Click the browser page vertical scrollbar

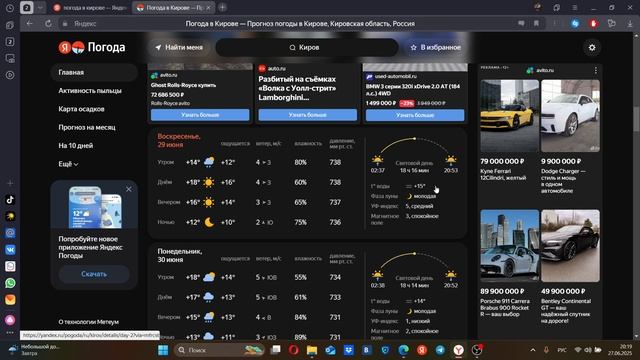pos(636,119)
